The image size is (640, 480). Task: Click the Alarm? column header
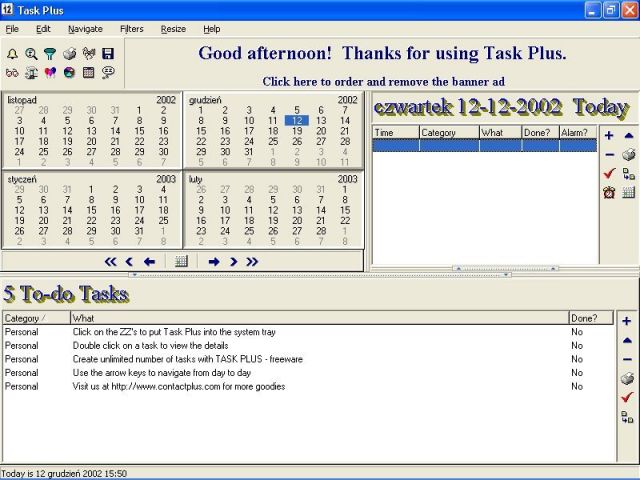pos(578,133)
